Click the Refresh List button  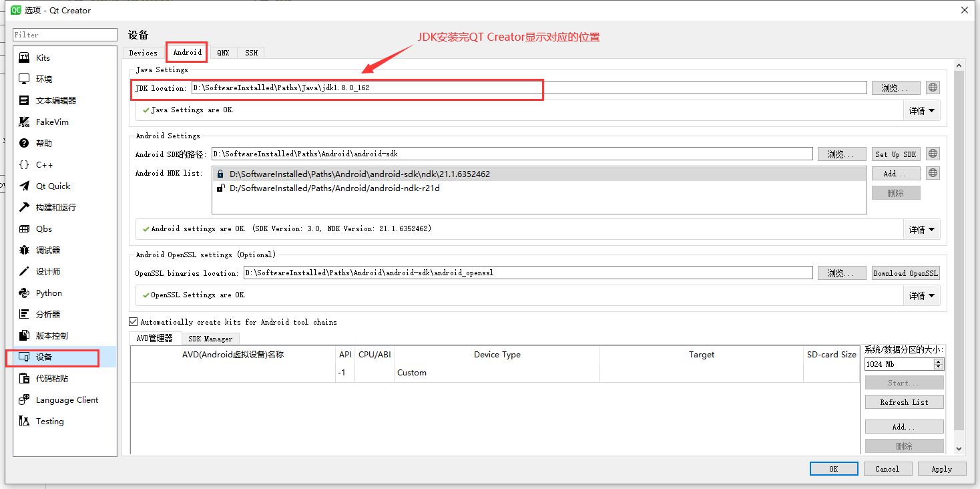click(904, 401)
